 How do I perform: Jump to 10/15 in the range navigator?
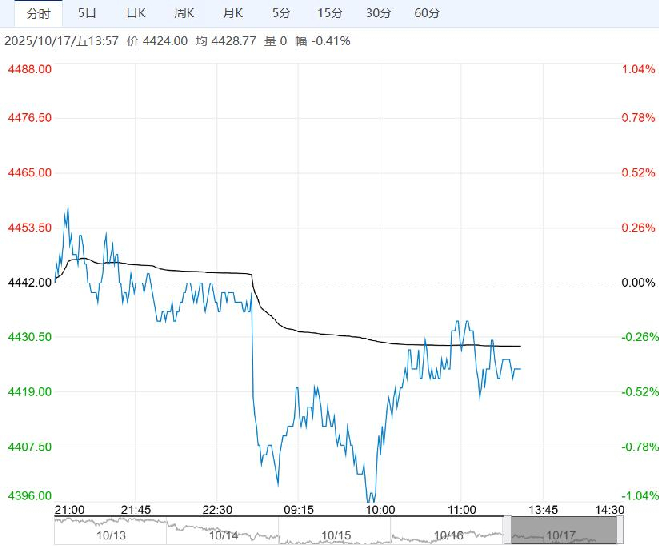tap(336, 536)
